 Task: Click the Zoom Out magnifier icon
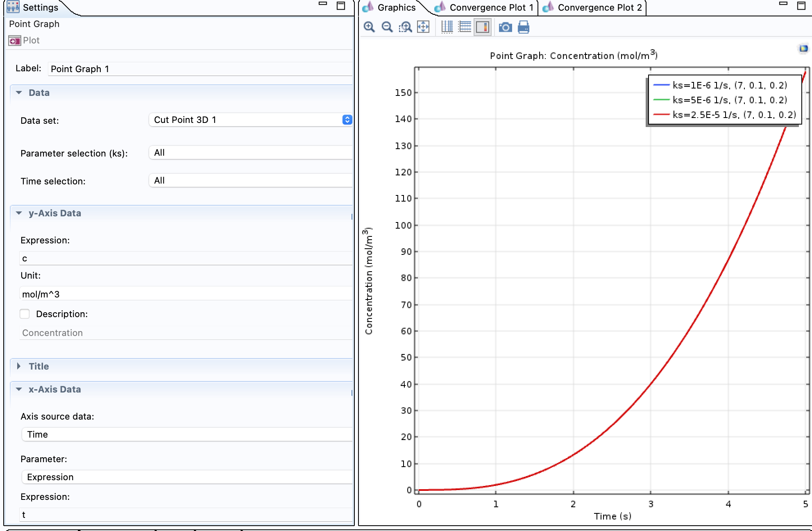coord(387,27)
